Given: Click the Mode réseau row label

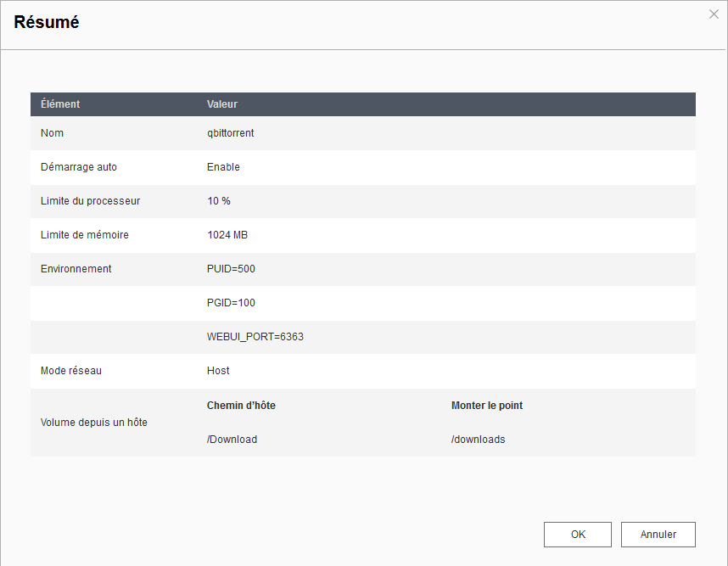Looking at the screenshot, I should (x=71, y=371).
